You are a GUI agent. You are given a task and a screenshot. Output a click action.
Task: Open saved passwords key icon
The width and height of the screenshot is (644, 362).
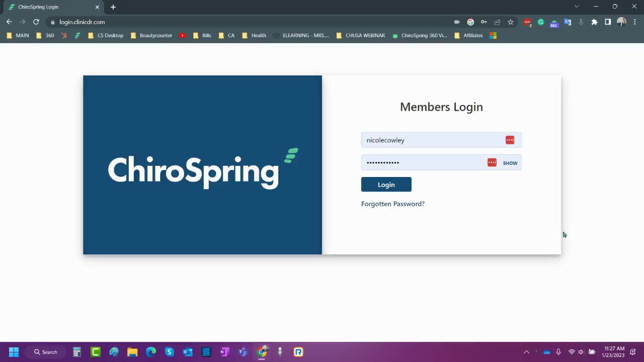coord(484,22)
